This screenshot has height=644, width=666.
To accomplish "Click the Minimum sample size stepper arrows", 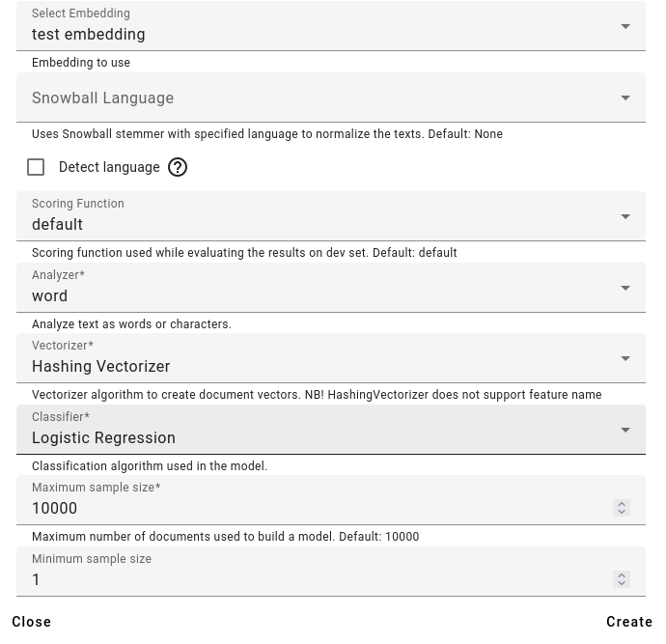I will point(622,579).
